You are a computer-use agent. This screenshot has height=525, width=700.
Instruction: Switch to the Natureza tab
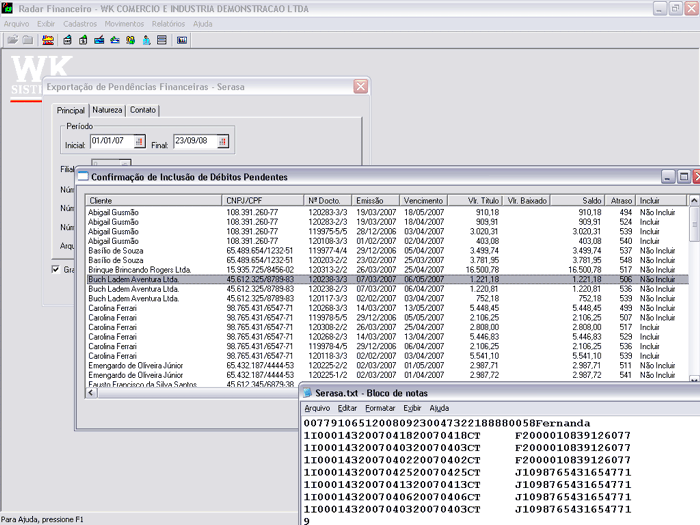(107, 110)
